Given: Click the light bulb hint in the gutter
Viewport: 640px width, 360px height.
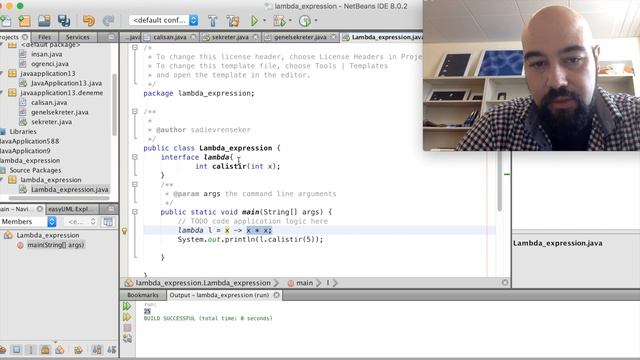Looking at the screenshot, I should click(x=124, y=231).
